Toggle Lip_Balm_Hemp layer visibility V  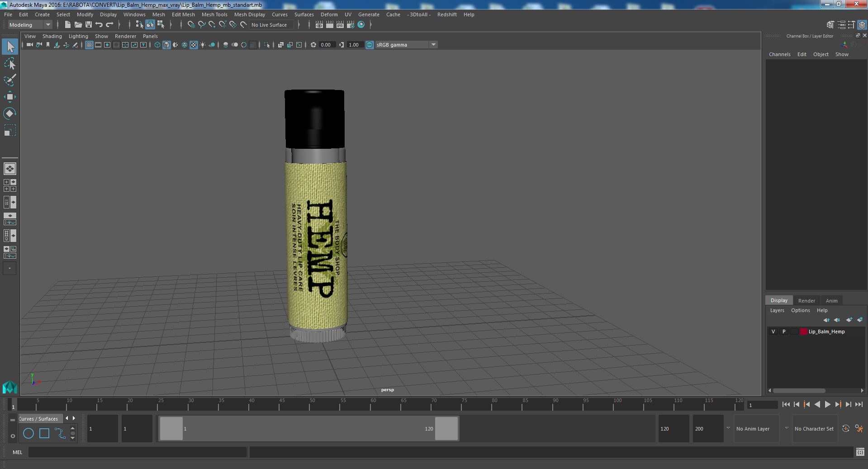pyautogui.click(x=773, y=332)
